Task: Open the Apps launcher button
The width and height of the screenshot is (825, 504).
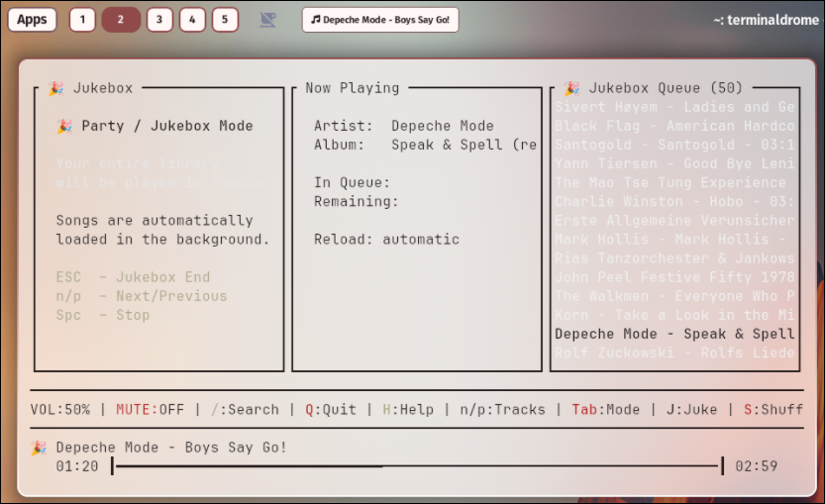Action: point(32,20)
